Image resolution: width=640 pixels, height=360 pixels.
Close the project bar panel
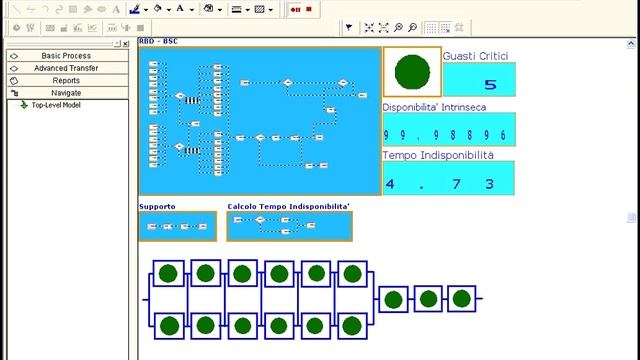tap(126, 44)
